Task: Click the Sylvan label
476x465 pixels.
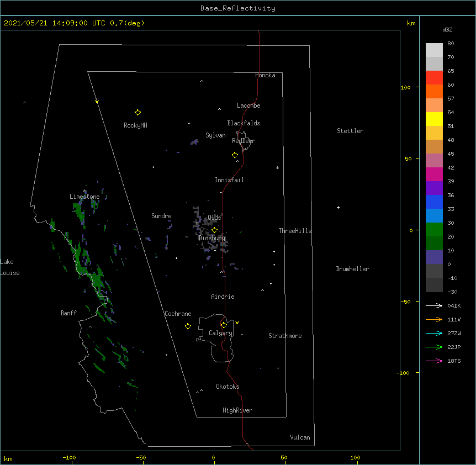Action: point(215,135)
